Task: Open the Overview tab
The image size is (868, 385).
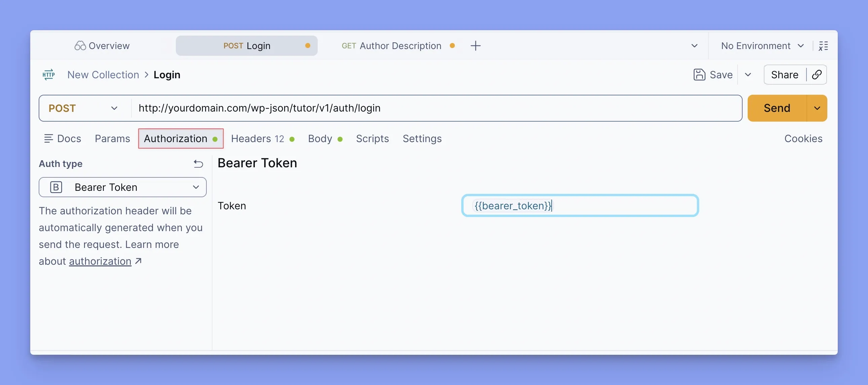Action: pos(102,46)
